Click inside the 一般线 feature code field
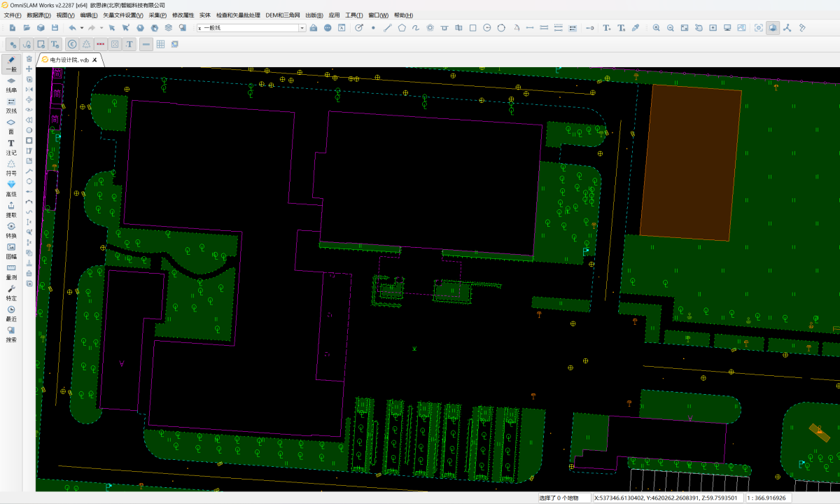This screenshot has height=504, width=840. (247, 28)
